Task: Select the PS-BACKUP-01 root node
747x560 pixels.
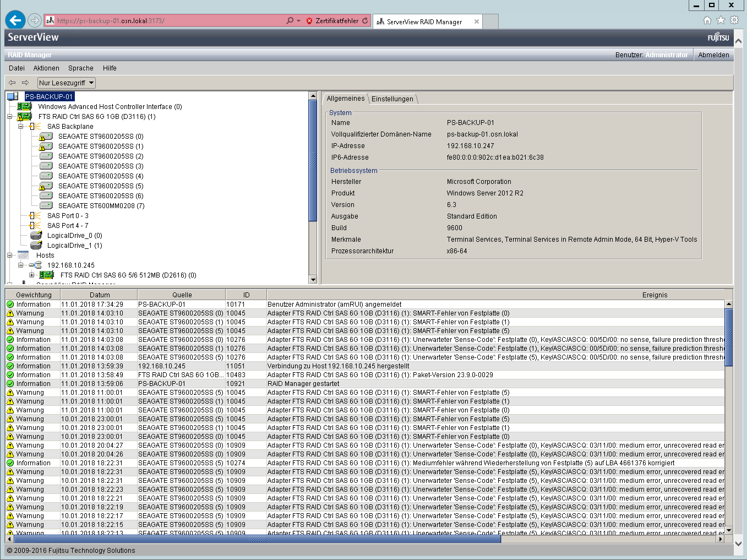Action: [x=49, y=96]
